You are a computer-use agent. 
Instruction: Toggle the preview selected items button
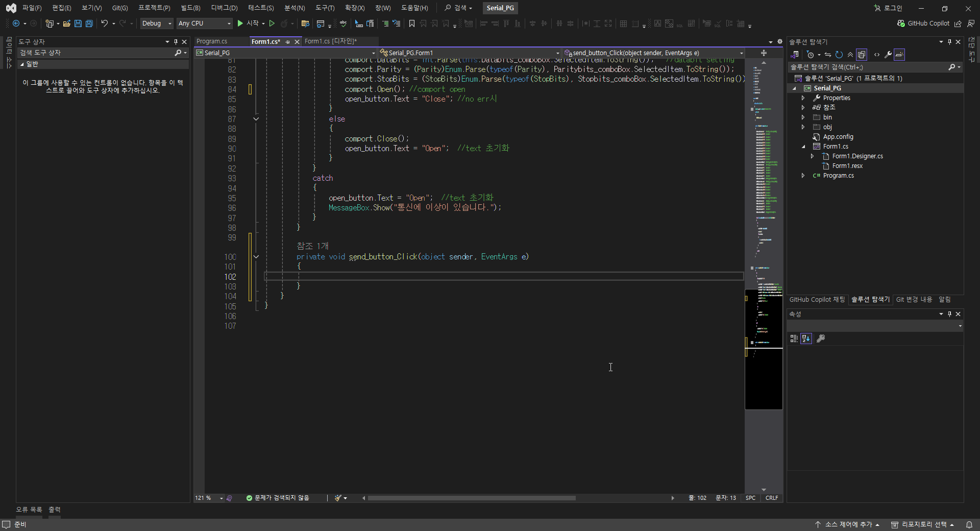point(899,55)
